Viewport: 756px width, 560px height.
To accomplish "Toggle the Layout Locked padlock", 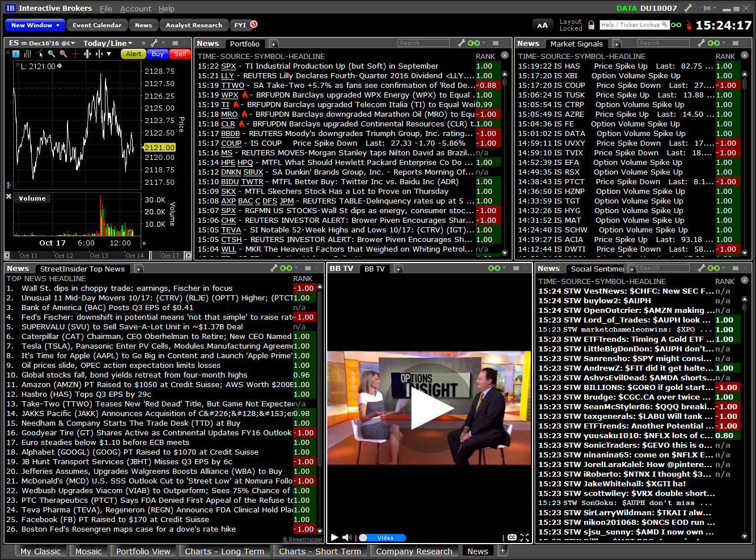I will click(591, 25).
